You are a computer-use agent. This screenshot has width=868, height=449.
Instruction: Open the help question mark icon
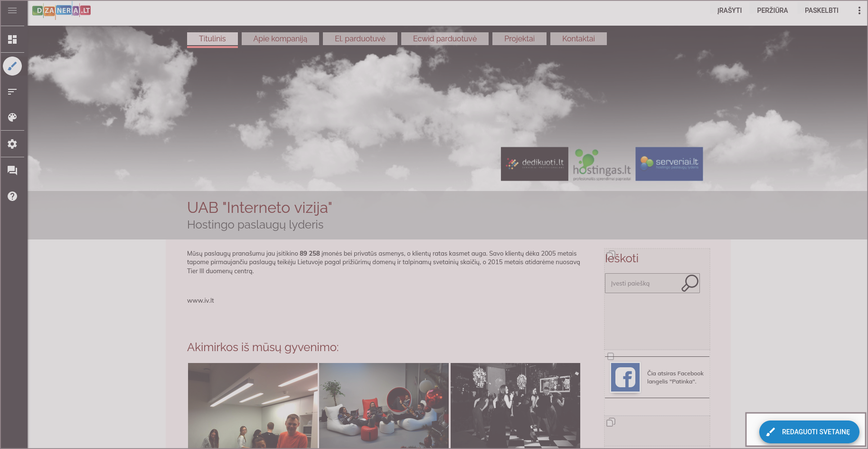[12, 196]
